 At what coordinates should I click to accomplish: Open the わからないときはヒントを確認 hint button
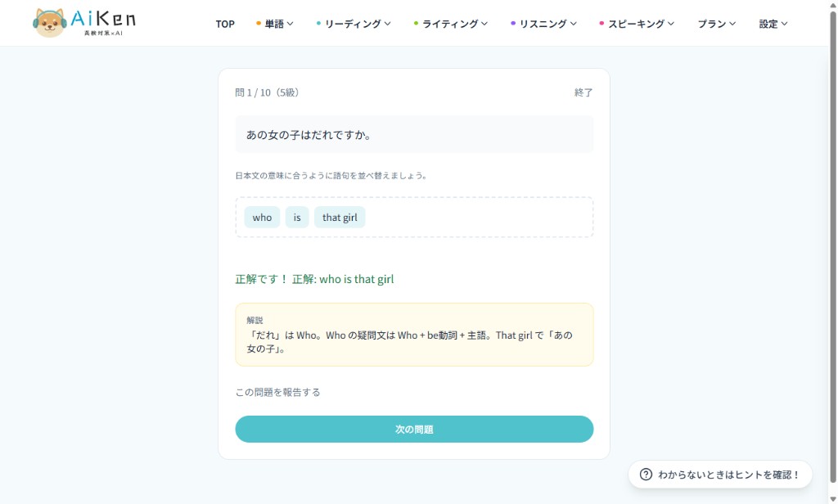click(720, 474)
